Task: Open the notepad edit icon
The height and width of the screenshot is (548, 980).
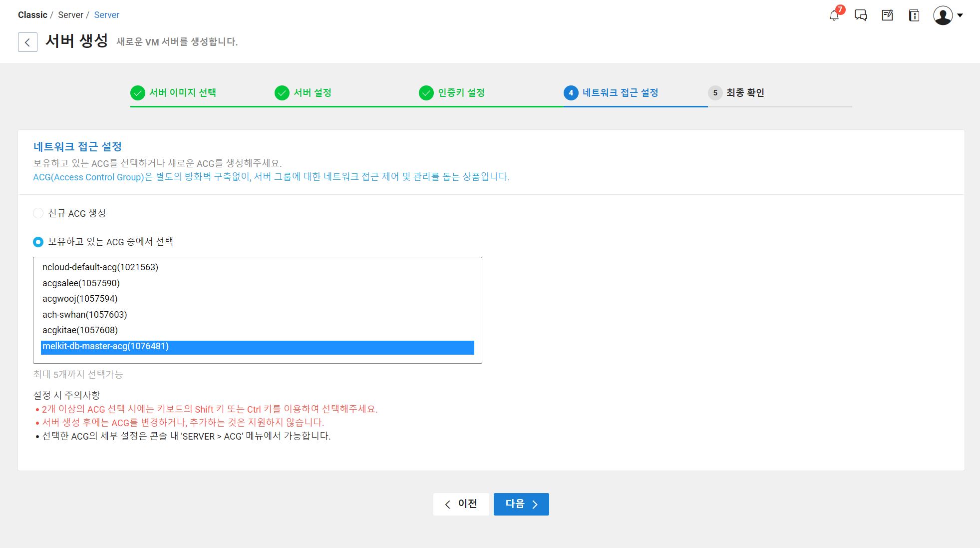Action: (887, 15)
